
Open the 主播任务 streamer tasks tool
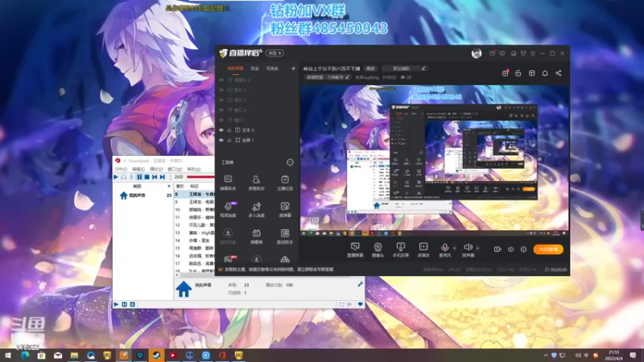pyautogui.click(x=285, y=183)
